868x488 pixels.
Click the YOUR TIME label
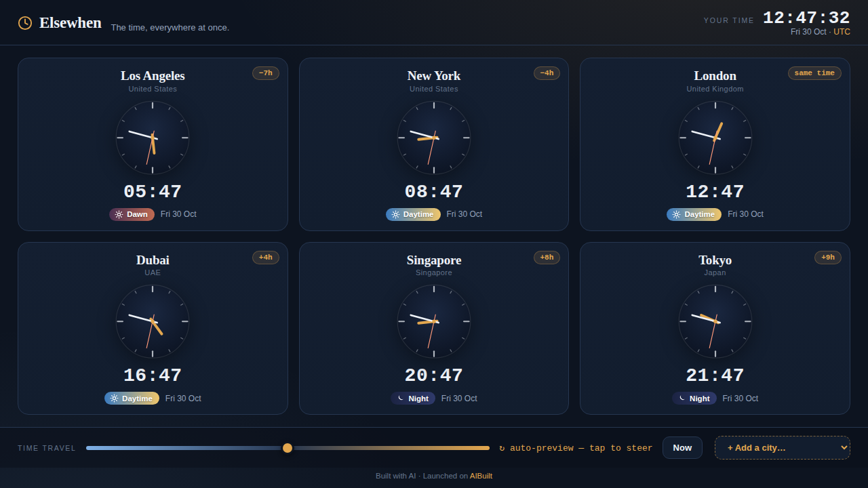729,20
